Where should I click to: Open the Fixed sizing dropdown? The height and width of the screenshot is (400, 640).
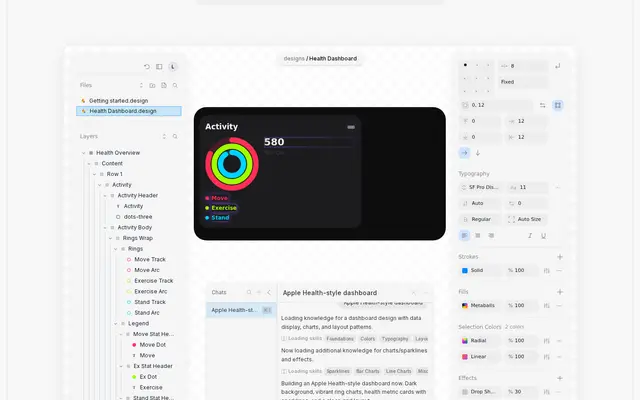[x=523, y=82]
